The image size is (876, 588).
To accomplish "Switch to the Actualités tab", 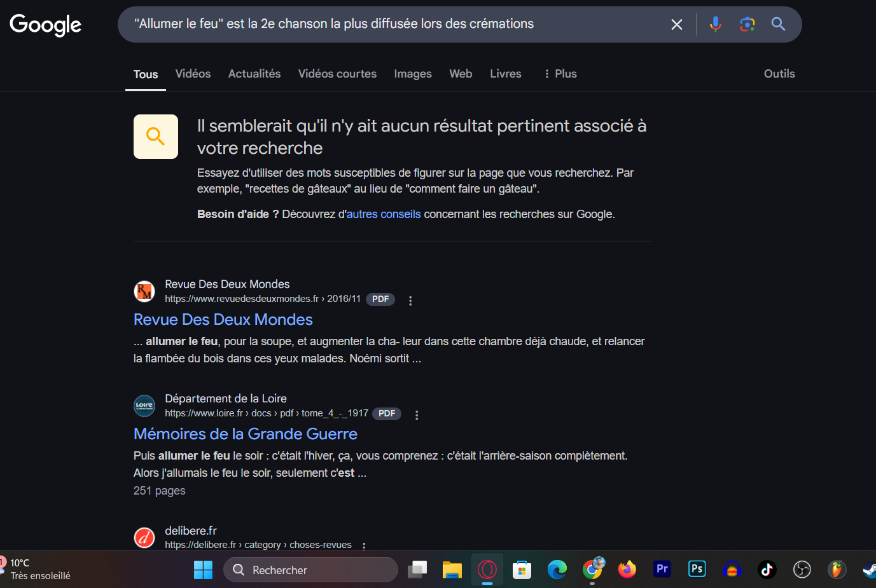I will click(254, 74).
